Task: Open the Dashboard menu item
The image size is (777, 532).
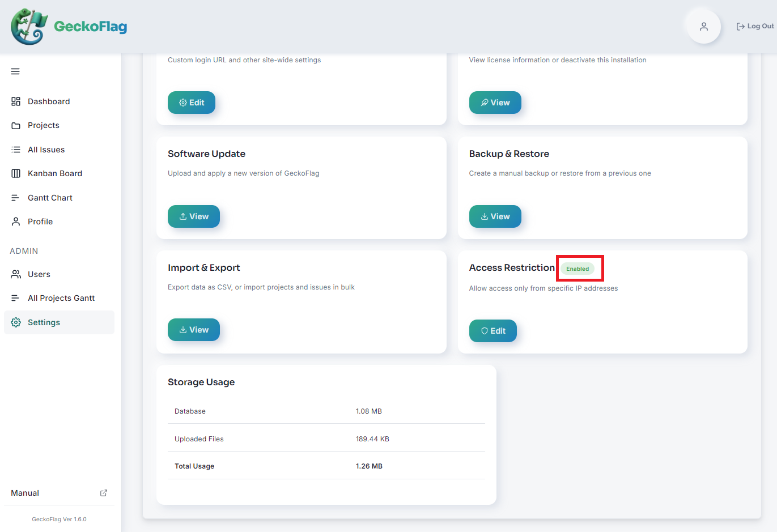Action: 59,101
